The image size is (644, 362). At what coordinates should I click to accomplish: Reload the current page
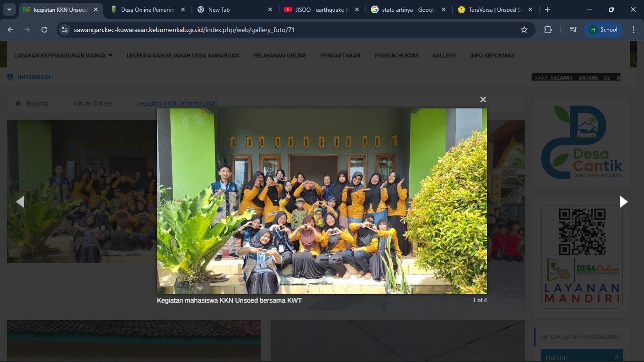tap(44, 29)
